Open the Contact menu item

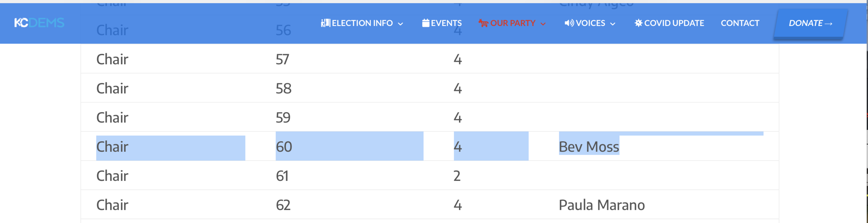tap(740, 23)
